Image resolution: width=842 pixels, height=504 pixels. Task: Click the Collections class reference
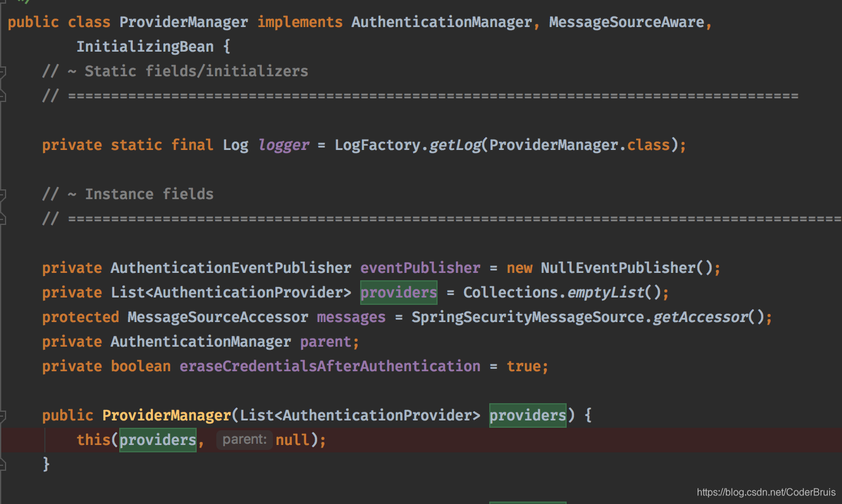click(511, 293)
